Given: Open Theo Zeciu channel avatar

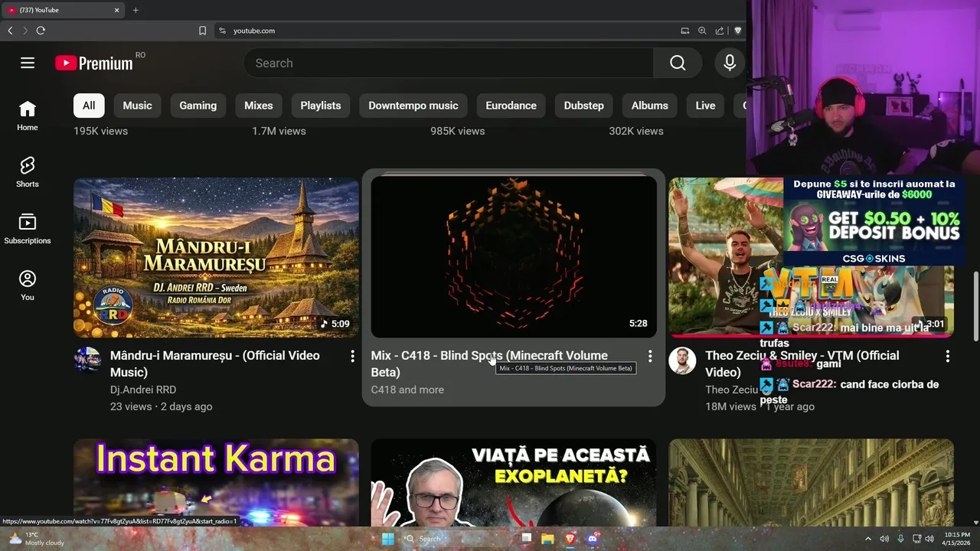Looking at the screenshot, I should pyautogui.click(x=682, y=360).
